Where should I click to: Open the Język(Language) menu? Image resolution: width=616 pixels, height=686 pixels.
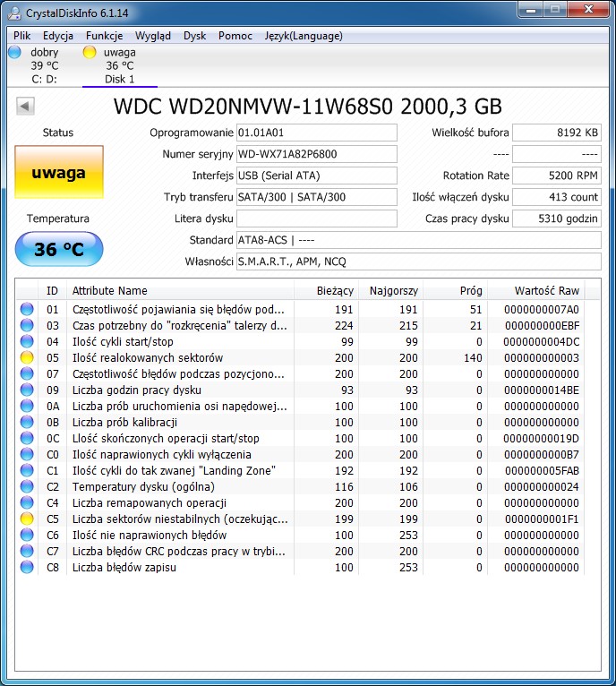coord(304,36)
